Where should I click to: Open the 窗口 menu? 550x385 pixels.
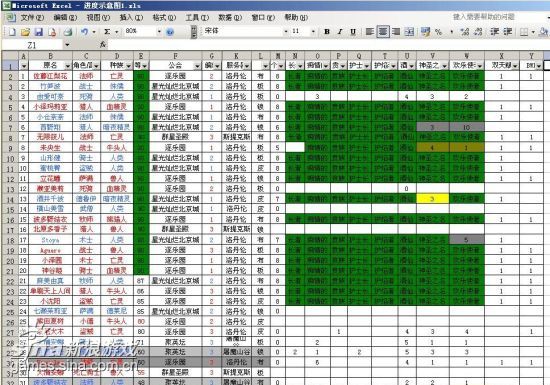pyautogui.click(x=263, y=17)
